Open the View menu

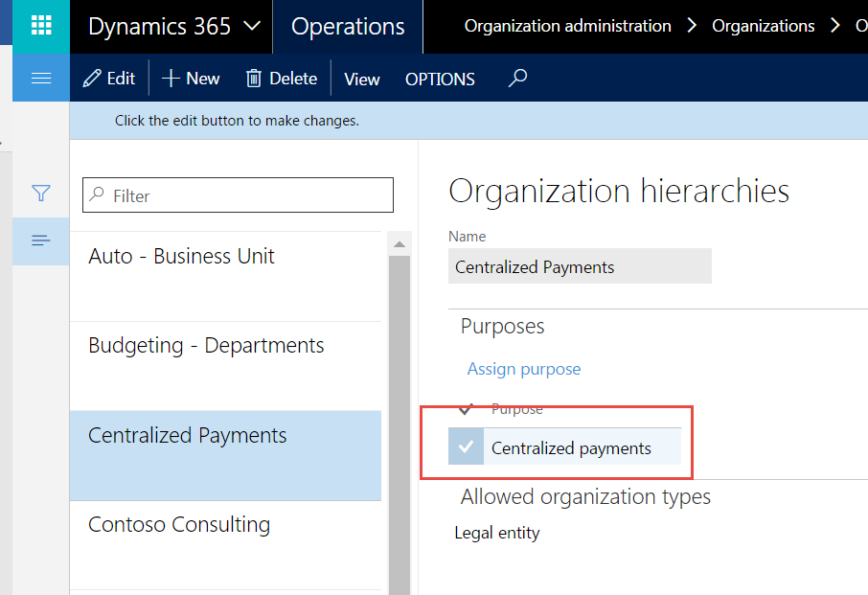click(x=362, y=79)
